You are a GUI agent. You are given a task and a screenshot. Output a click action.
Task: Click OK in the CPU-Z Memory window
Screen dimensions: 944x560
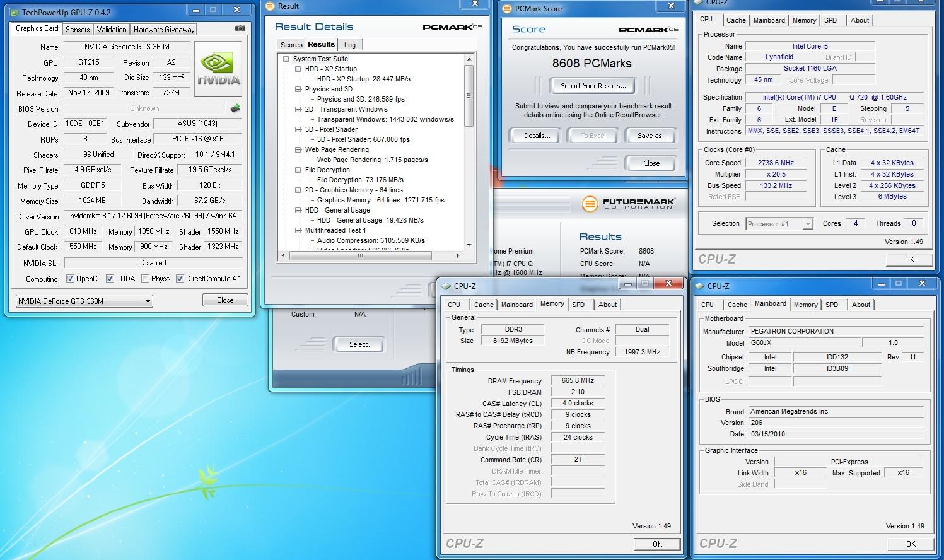point(657,544)
